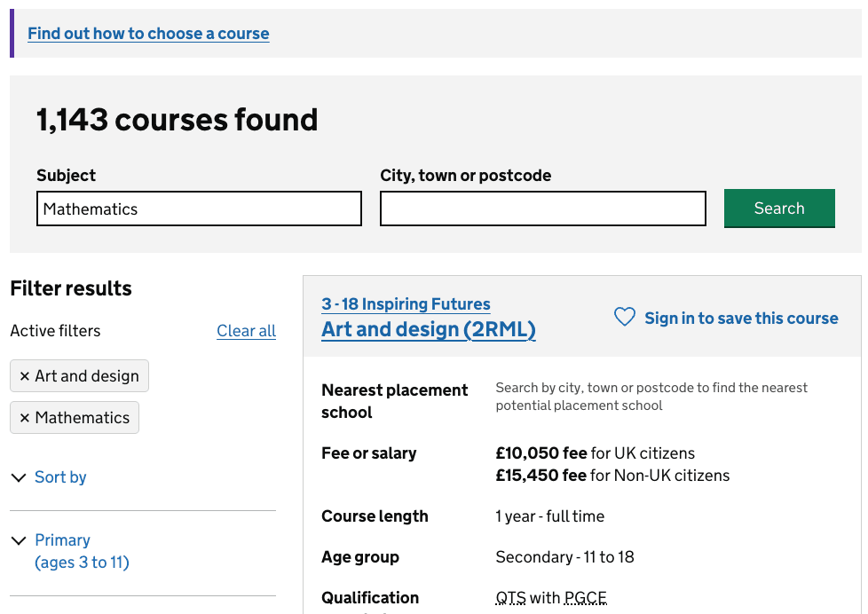
Task: Click the 'Secondary - 11 to 18' value
Action: 564,557
